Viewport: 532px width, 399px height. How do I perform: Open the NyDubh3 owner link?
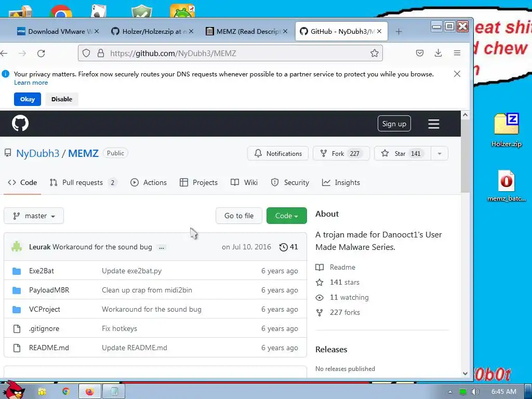point(37,153)
